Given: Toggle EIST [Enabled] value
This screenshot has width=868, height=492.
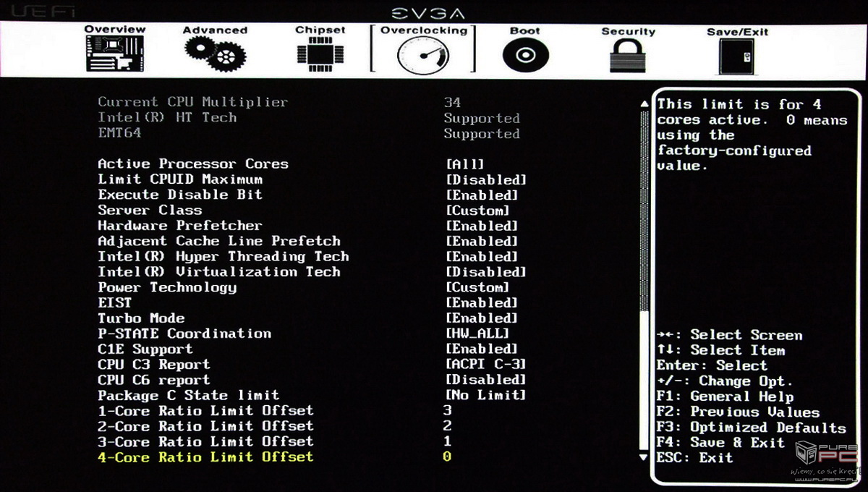Looking at the screenshot, I should [482, 302].
